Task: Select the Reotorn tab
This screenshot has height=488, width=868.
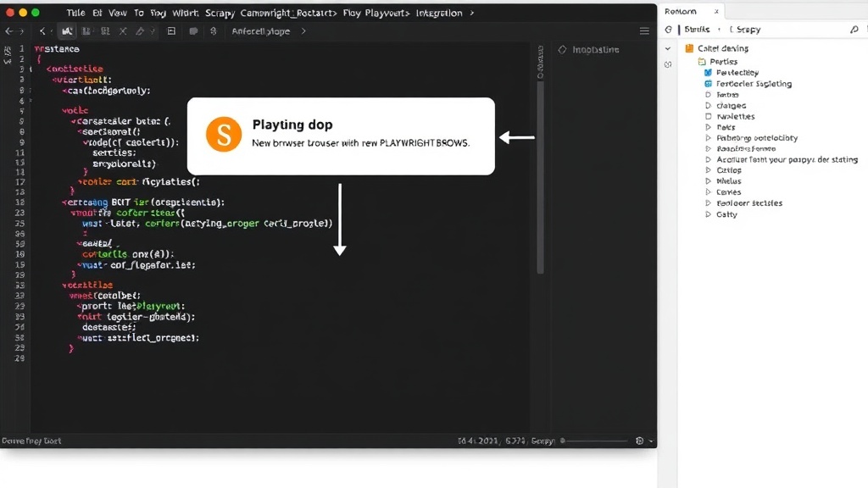Action: point(681,11)
